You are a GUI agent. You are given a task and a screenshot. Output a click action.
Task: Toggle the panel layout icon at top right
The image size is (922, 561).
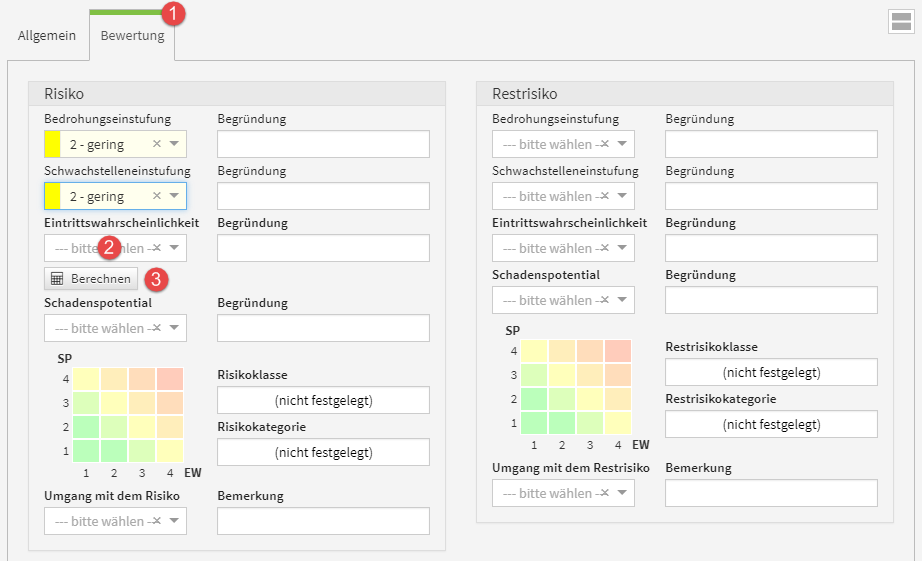(x=901, y=22)
